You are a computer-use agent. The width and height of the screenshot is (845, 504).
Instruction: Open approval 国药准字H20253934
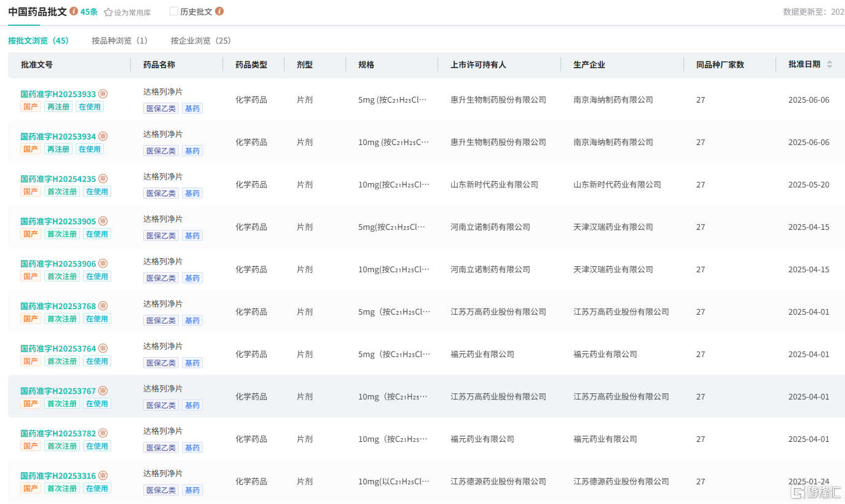click(x=58, y=136)
